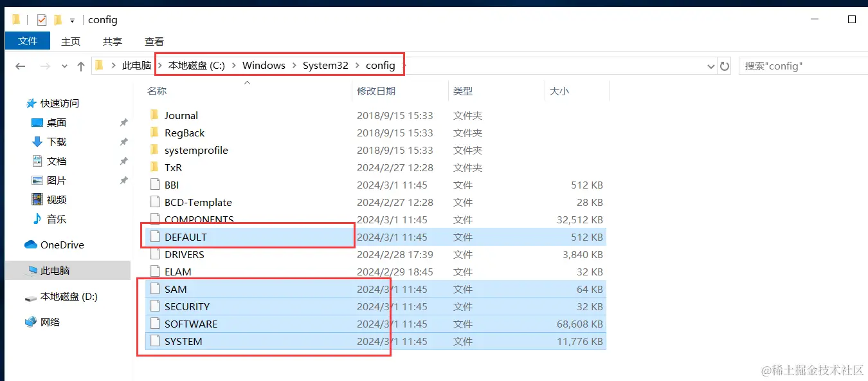Open 桌面 in the sidebar
868x381 pixels.
tap(57, 122)
